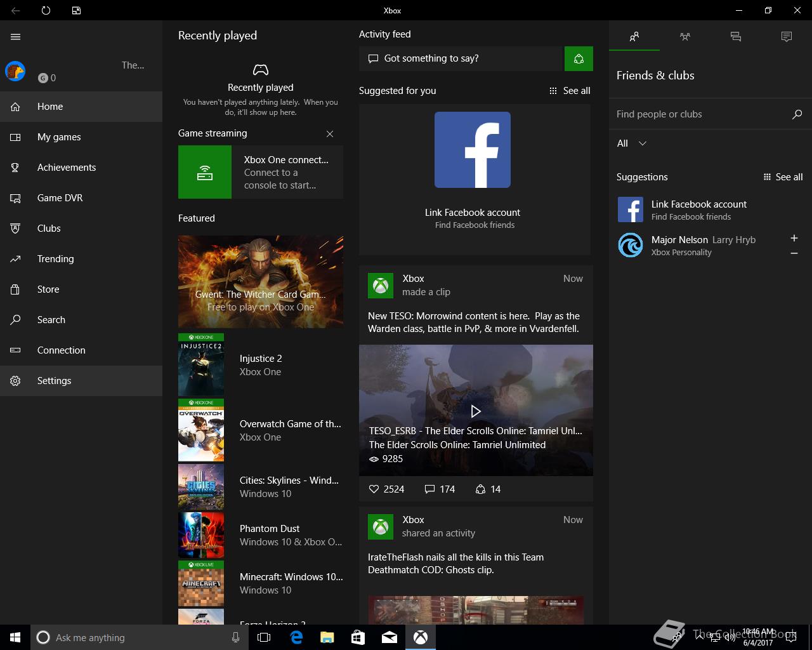The width and height of the screenshot is (812, 650).
Task: Open the Injustice 2 cover thumbnail
Action: (201, 365)
